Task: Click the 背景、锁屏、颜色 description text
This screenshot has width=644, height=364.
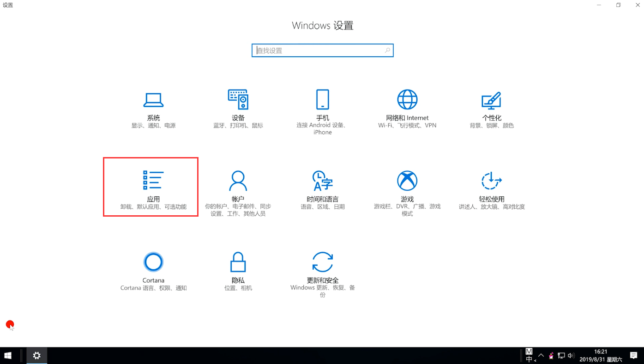Action: click(x=492, y=126)
